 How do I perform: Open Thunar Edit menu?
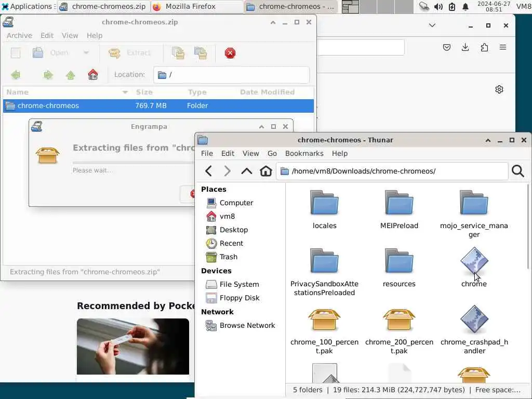(228, 153)
